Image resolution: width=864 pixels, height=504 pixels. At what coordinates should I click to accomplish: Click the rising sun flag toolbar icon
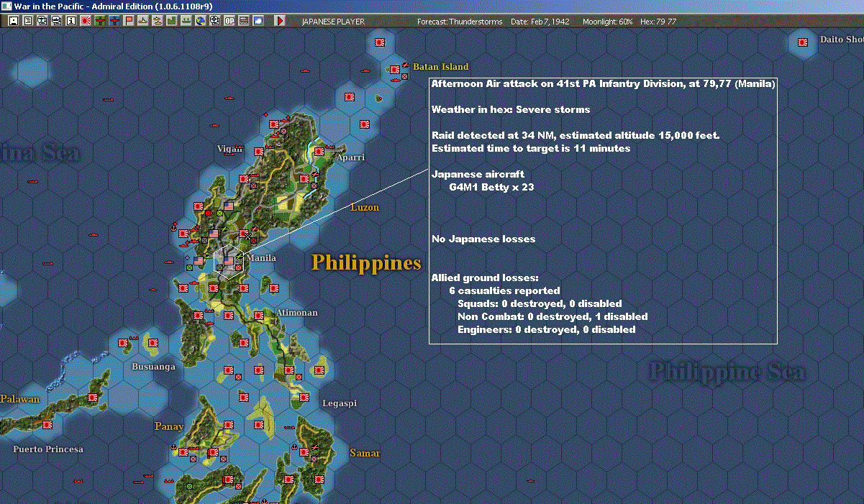tap(86, 21)
